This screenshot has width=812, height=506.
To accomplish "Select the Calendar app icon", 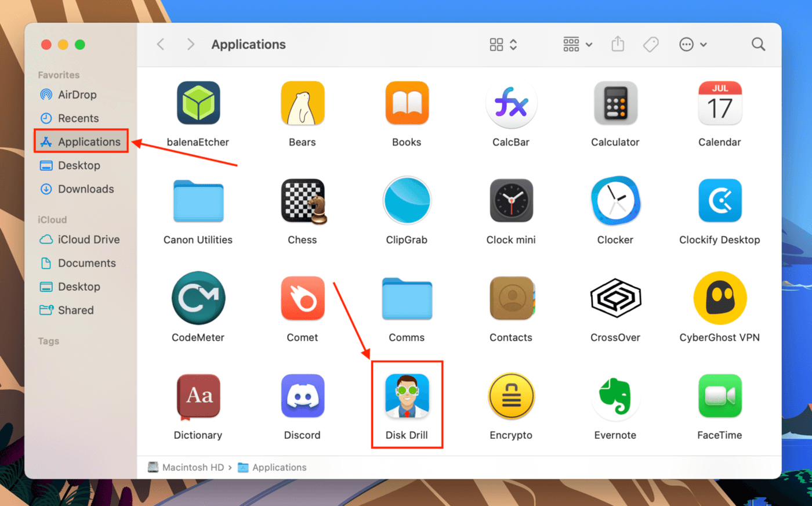I will pos(720,103).
